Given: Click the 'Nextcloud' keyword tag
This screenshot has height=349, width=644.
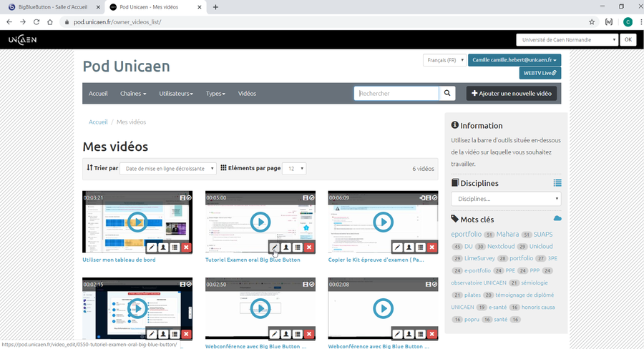Looking at the screenshot, I should coord(501,246).
